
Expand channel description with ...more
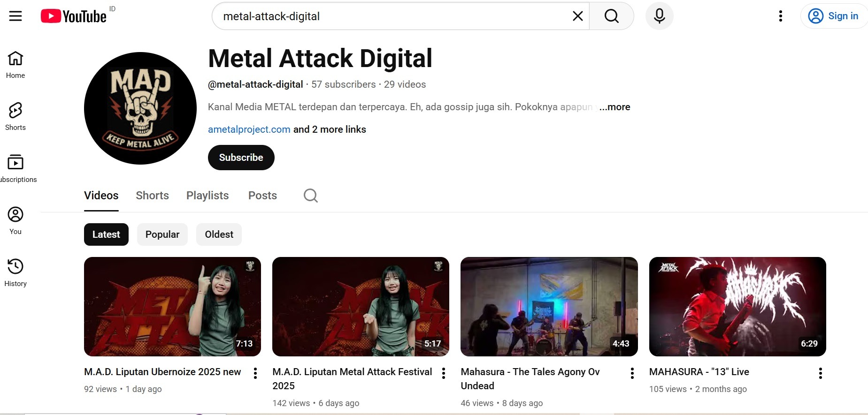[615, 107]
